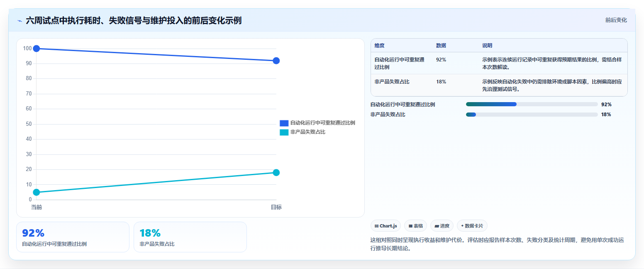Click the 18% data card
This screenshot has height=269, width=644.
[x=190, y=237]
